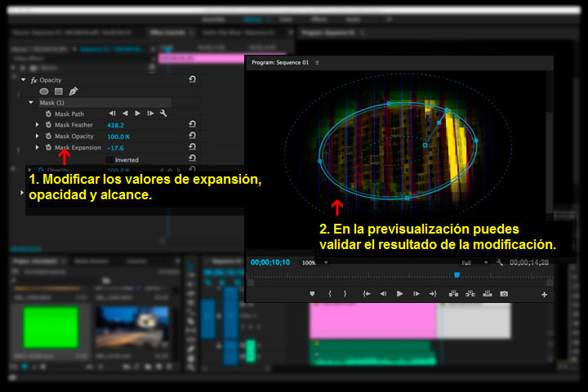Track selected mask backward
This screenshot has width=588, height=392.
[x=125, y=114]
